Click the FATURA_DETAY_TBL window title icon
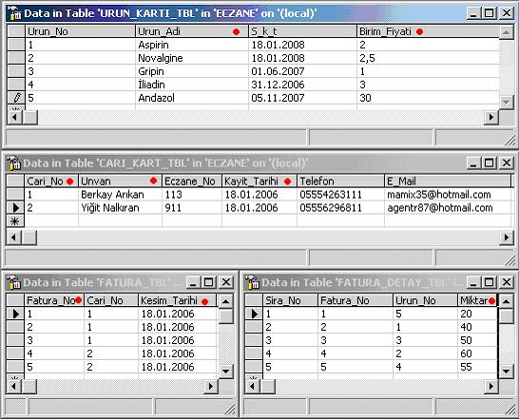Image resolution: width=519 pixels, height=420 pixels. tap(252, 282)
